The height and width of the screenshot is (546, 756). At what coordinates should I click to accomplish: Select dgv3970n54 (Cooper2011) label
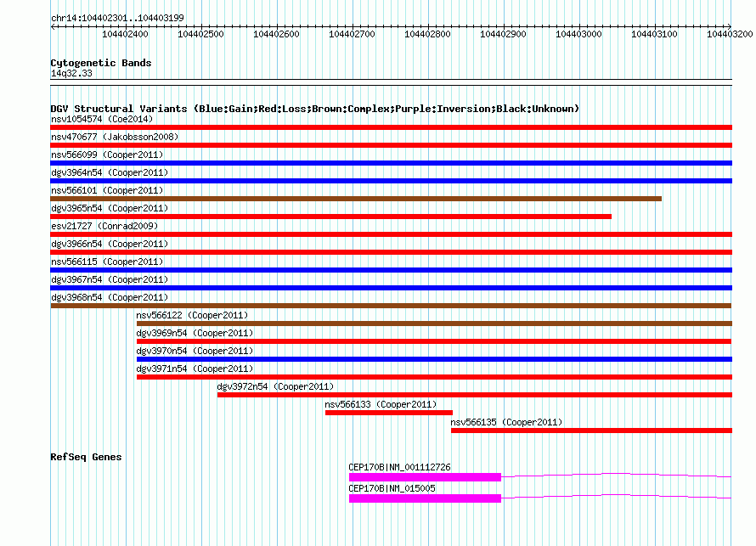(x=195, y=351)
